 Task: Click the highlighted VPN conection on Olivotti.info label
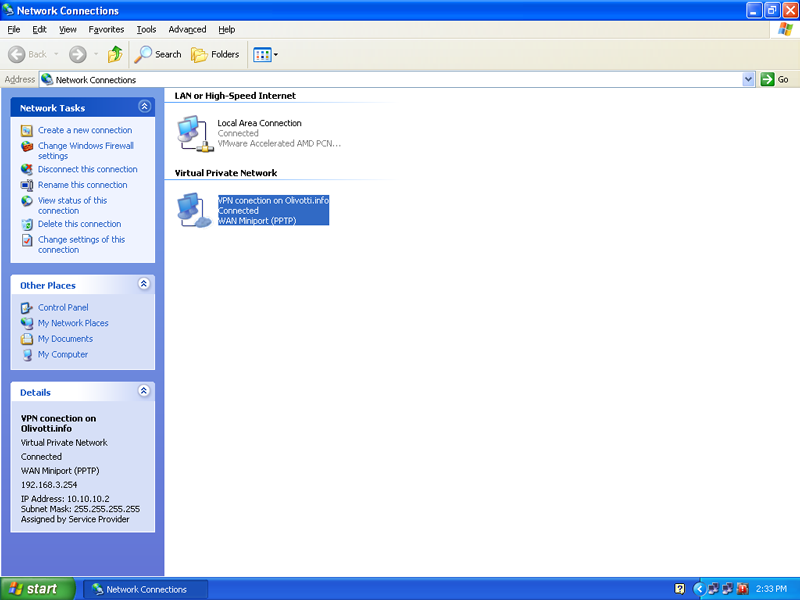273,200
